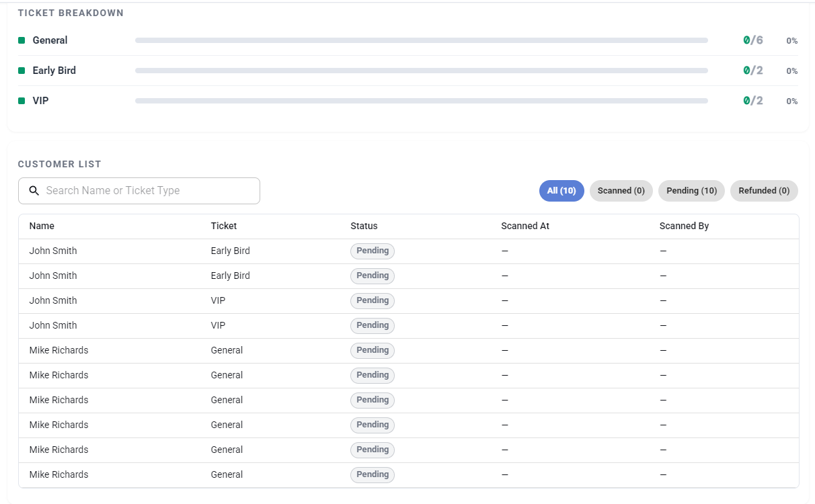Select the first John Smith VIP ticket cell

[218, 300]
